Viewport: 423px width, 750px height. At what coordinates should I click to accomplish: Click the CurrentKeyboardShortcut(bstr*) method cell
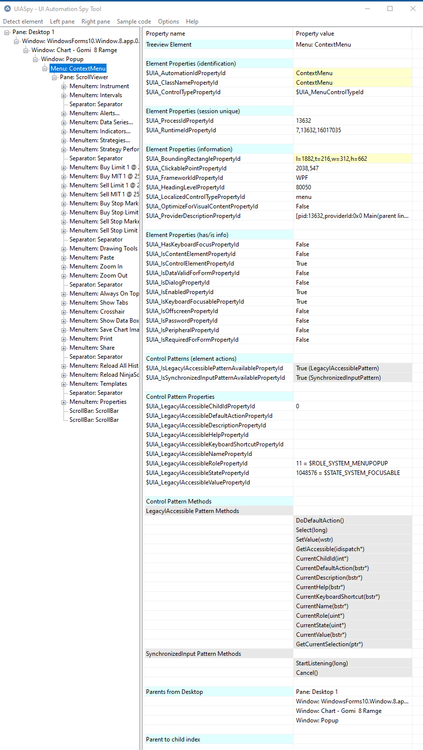[352, 596]
